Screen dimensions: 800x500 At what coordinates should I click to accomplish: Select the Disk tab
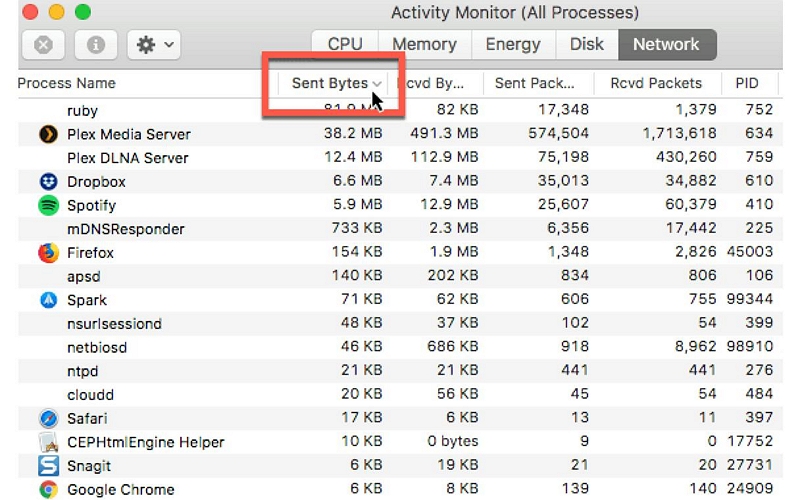coord(587,44)
